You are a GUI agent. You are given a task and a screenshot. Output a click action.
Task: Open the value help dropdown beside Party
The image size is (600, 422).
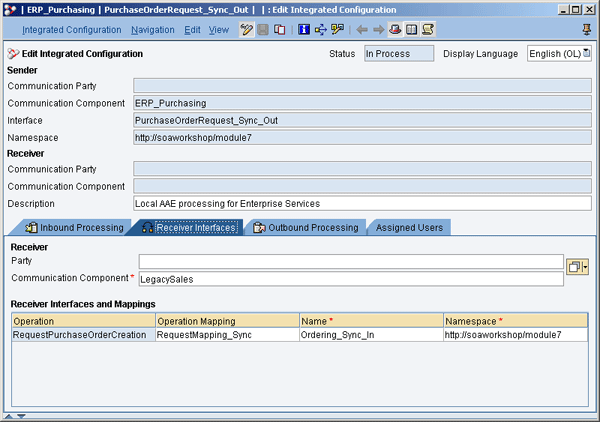(577, 267)
